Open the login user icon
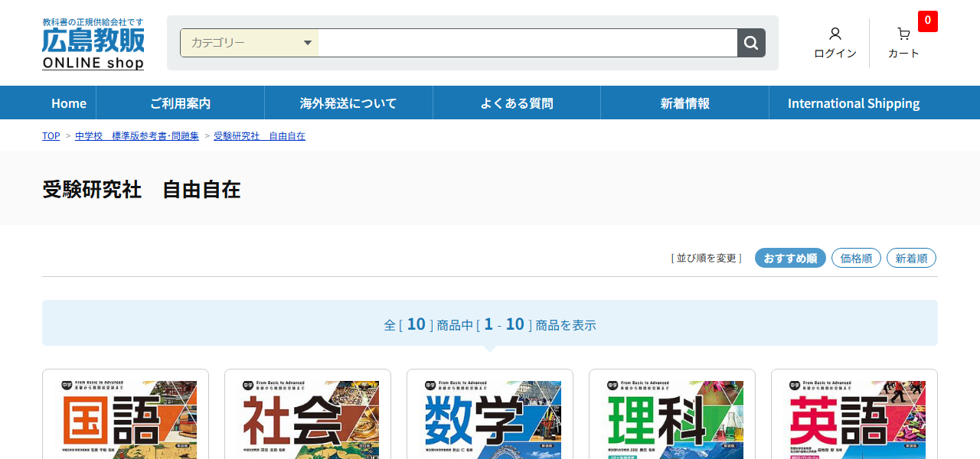980x459 pixels. tap(835, 34)
